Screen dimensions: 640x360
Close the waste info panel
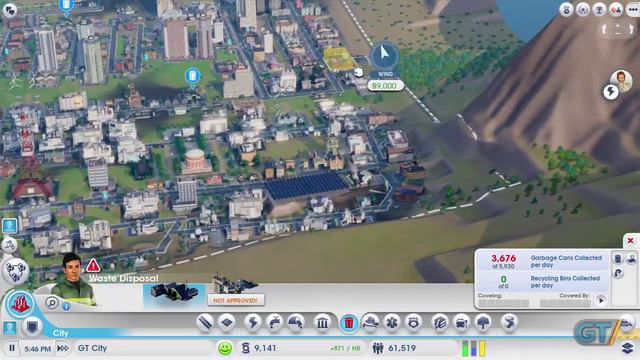click(630, 240)
